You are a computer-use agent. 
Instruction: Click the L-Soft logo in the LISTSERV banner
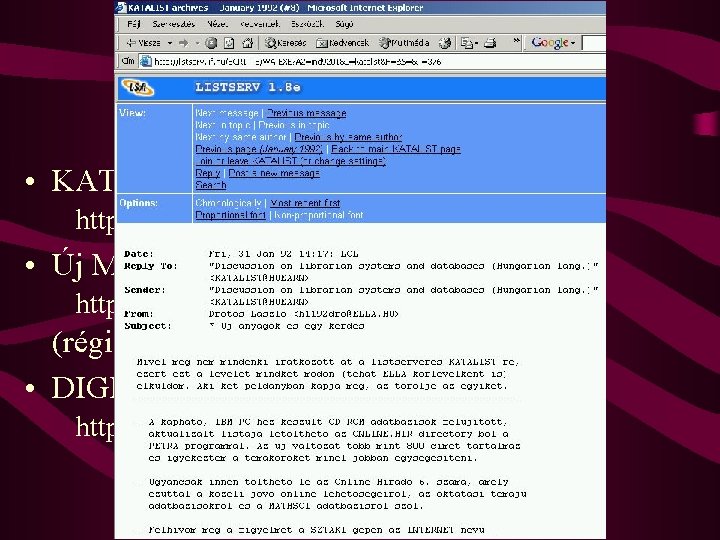click(x=138, y=88)
